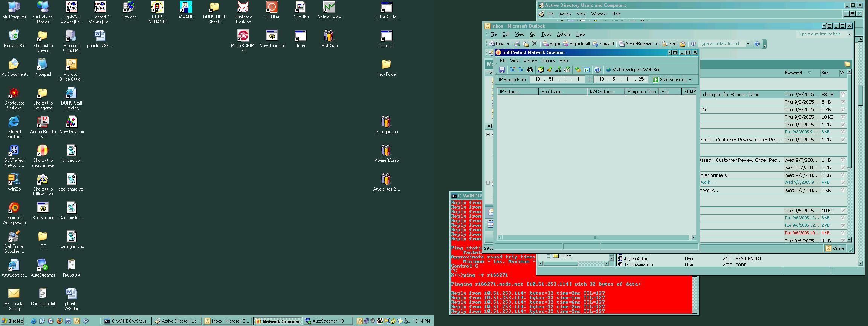This screenshot has width=868, height=326.
Task: Click the binoculars find icon in Network Scanner
Action: click(x=530, y=70)
